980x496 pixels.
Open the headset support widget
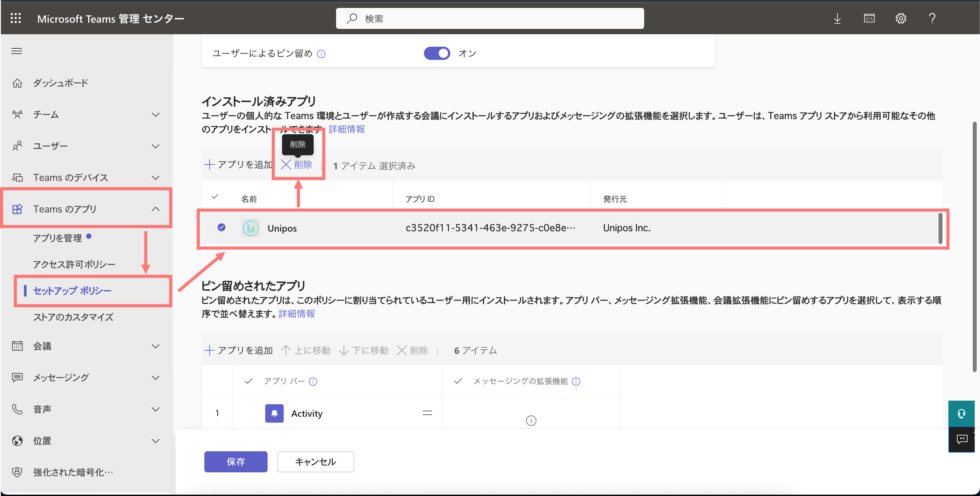961,414
